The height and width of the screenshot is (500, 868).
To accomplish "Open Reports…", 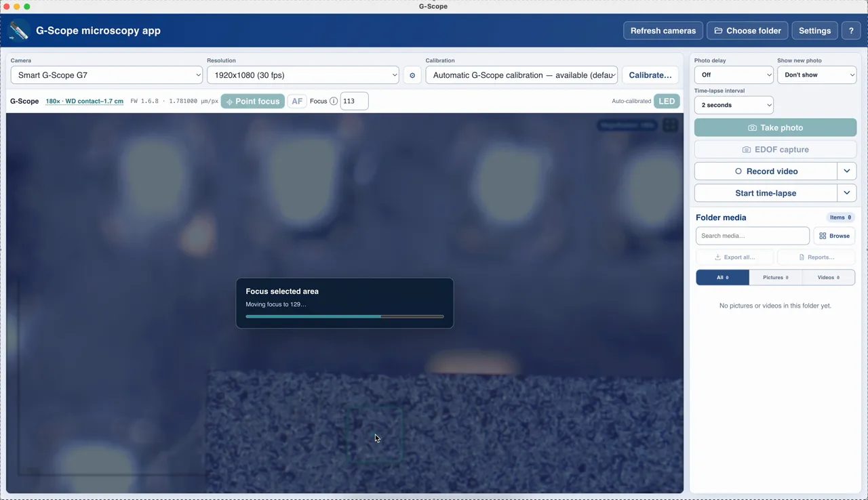I will point(816,257).
